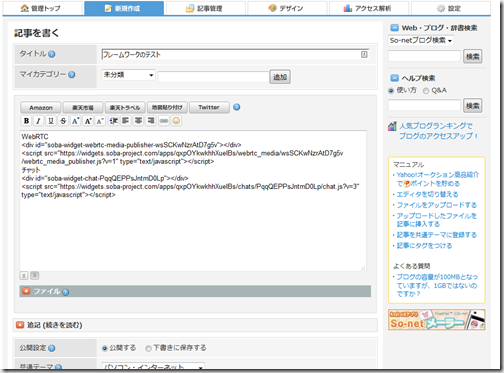The image size is (504, 373).
Task: Select the 公開する radio option
Action: (105, 348)
